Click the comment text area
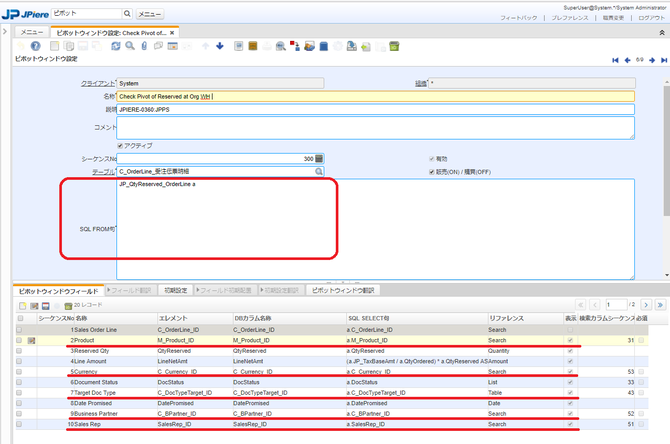The height and width of the screenshot is (444, 670). tap(376, 128)
